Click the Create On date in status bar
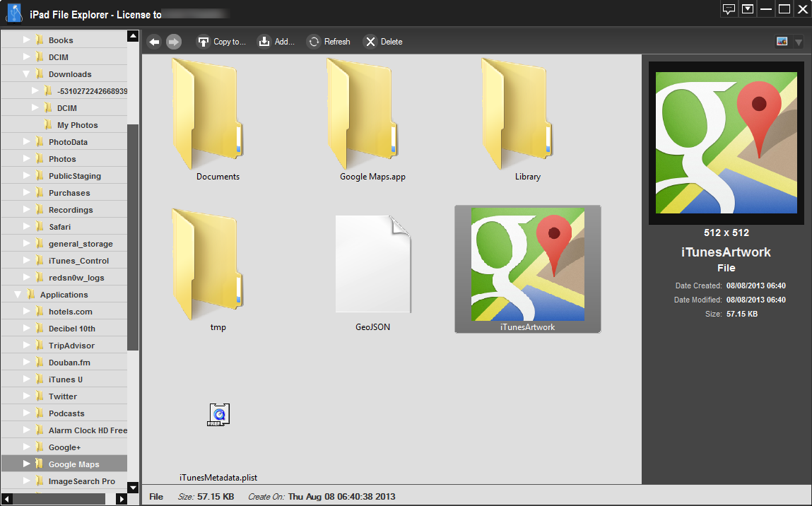Viewport: 812px width, 506px height. [342, 497]
